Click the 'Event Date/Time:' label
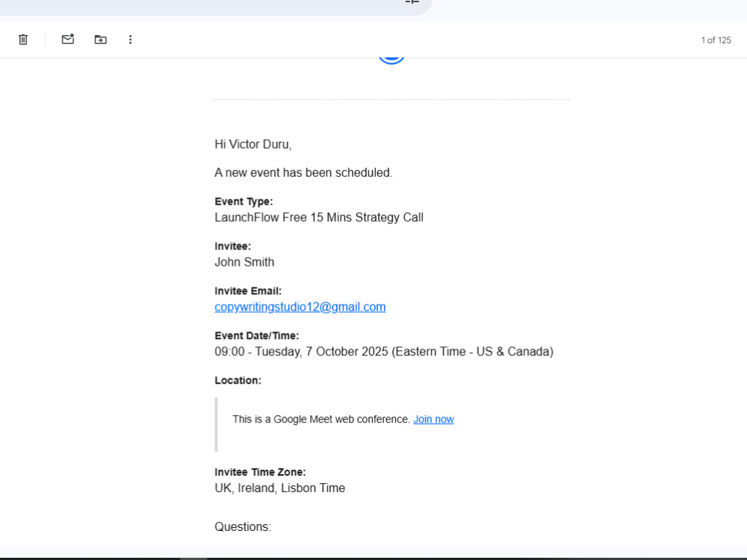The height and width of the screenshot is (560, 747). [x=257, y=336]
